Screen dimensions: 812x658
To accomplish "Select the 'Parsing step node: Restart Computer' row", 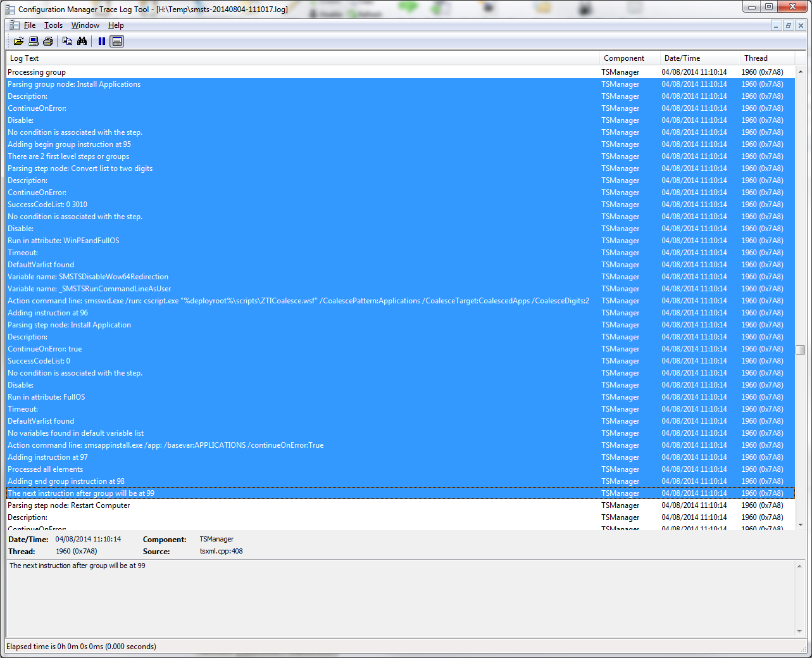I will pyautogui.click(x=69, y=505).
